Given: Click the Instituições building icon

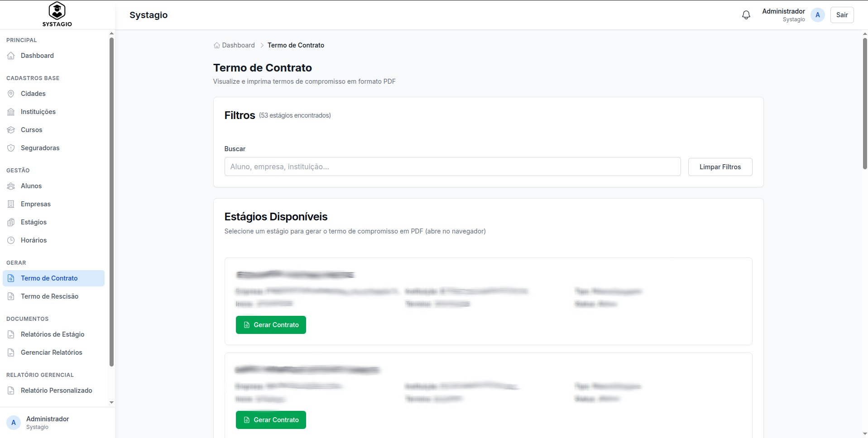Looking at the screenshot, I should (11, 112).
